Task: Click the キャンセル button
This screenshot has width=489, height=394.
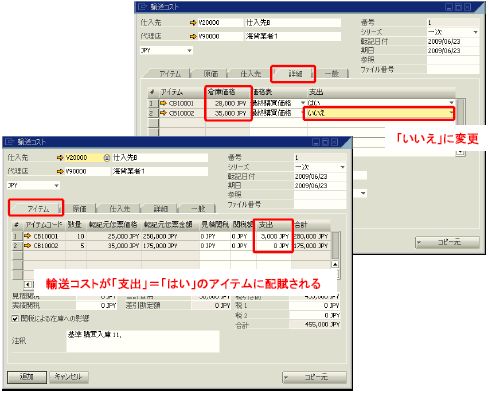Action: (69, 377)
